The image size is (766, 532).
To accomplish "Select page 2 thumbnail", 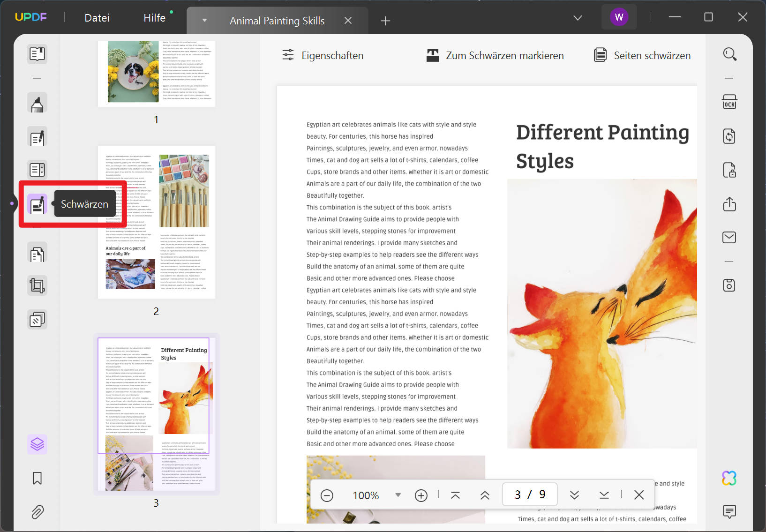I will tap(157, 223).
